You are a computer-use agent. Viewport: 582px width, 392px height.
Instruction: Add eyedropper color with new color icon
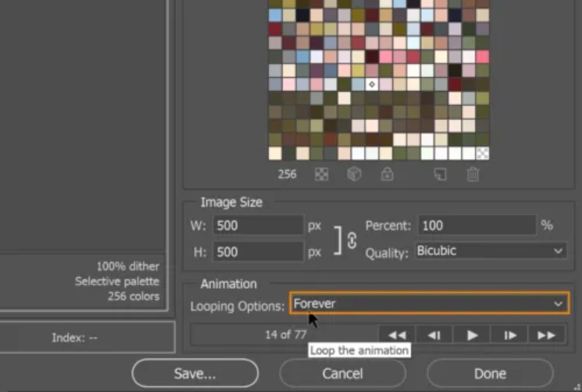pyautogui.click(x=440, y=174)
